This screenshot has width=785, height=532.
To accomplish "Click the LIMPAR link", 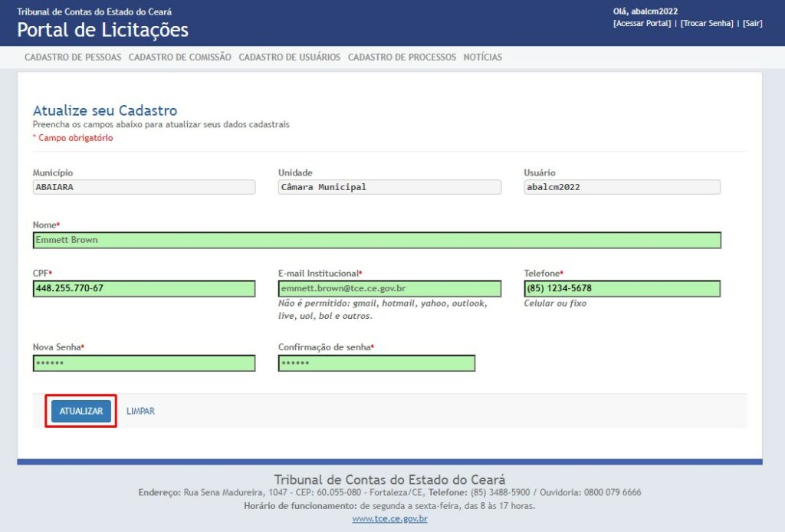I will 140,412.
